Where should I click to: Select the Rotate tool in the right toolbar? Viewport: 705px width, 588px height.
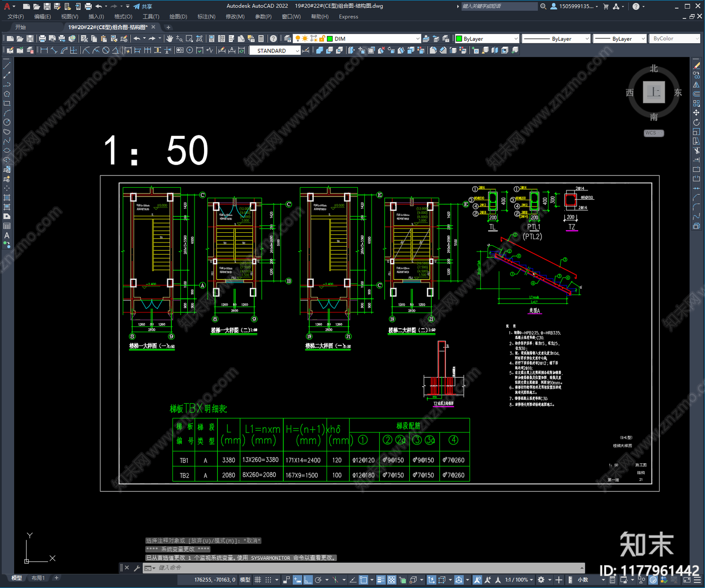696,122
